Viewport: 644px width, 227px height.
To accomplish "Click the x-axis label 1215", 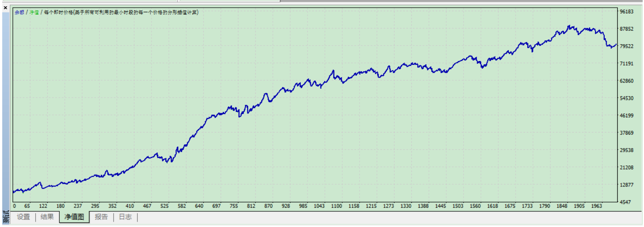I will tap(371, 206).
